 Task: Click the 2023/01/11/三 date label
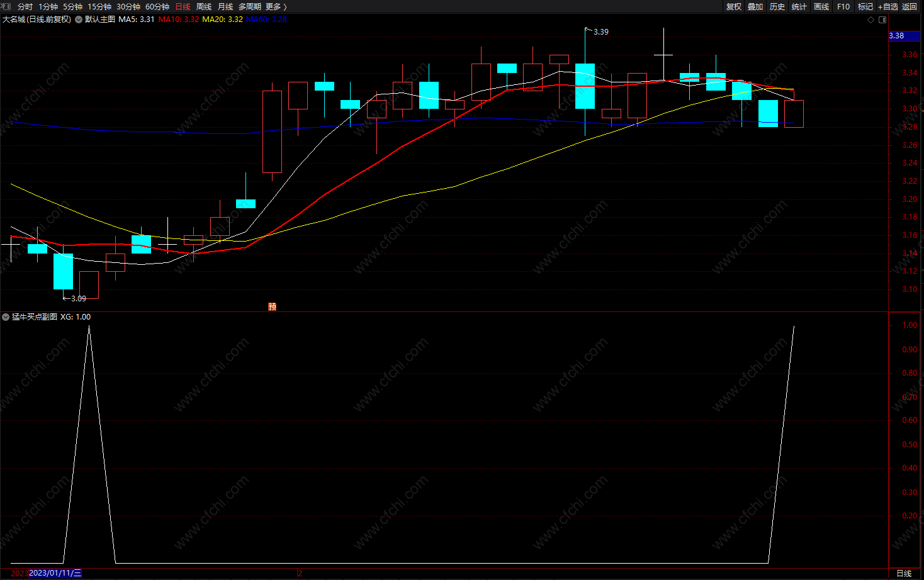tap(55, 573)
